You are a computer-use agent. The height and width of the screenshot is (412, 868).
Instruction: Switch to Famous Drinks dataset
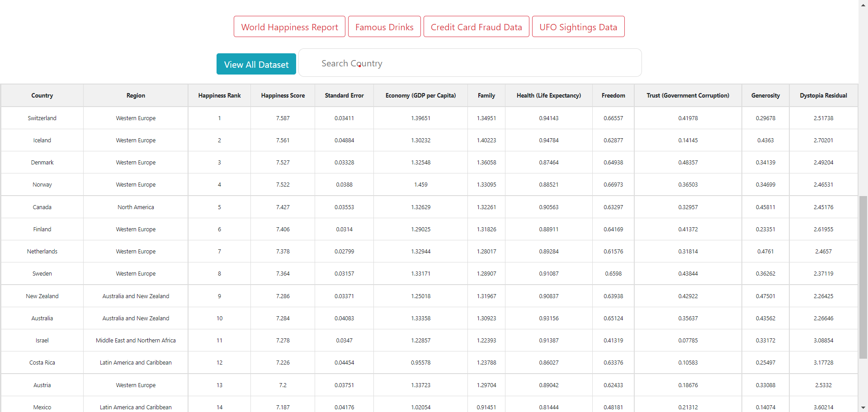[384, 27]
